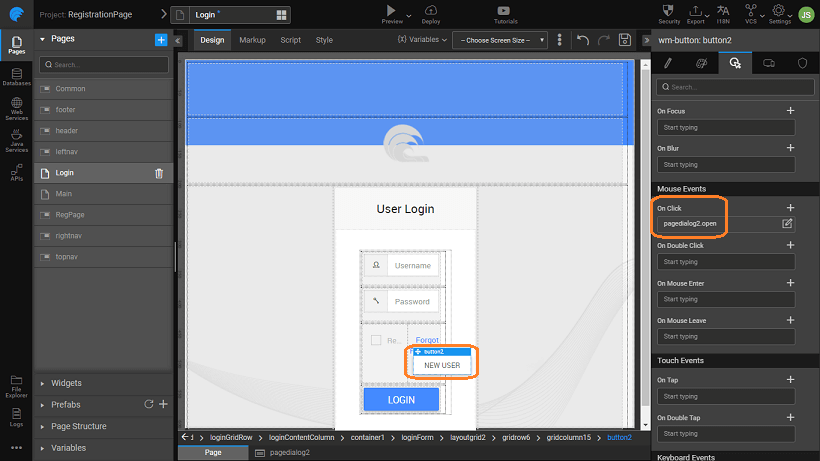Open Web Services in the sidebar
The image size is (820, 461).
[16, 108]
